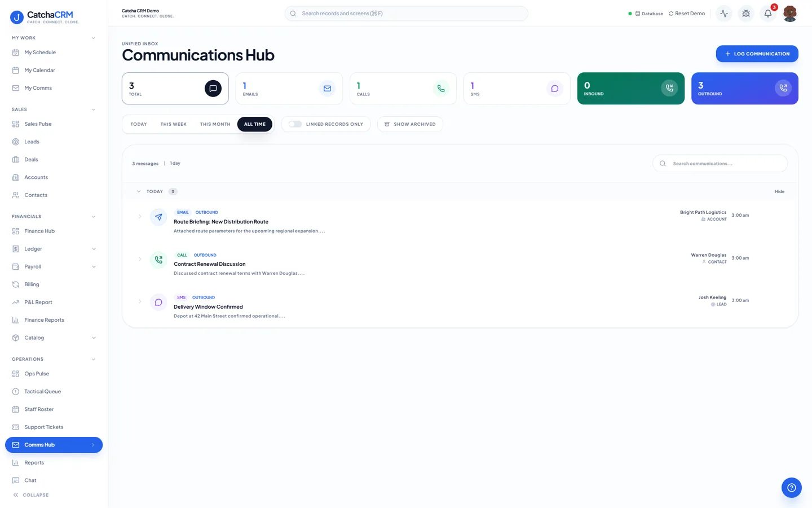Collapse the My Work sidebar section
This screenshot has width=812, height=508.
click(93, 38)
